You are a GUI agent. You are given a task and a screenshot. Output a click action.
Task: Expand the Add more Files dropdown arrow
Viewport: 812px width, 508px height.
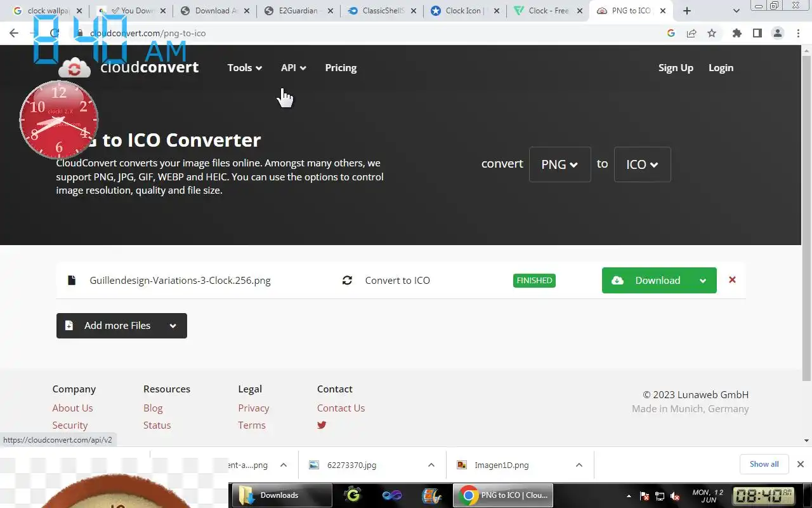point(173,326)
